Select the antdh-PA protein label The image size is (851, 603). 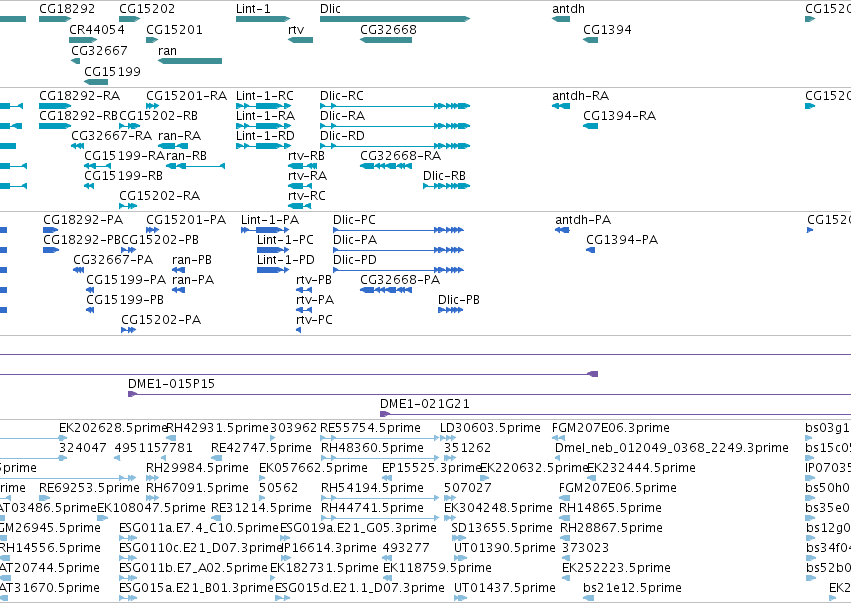(583, 220)
